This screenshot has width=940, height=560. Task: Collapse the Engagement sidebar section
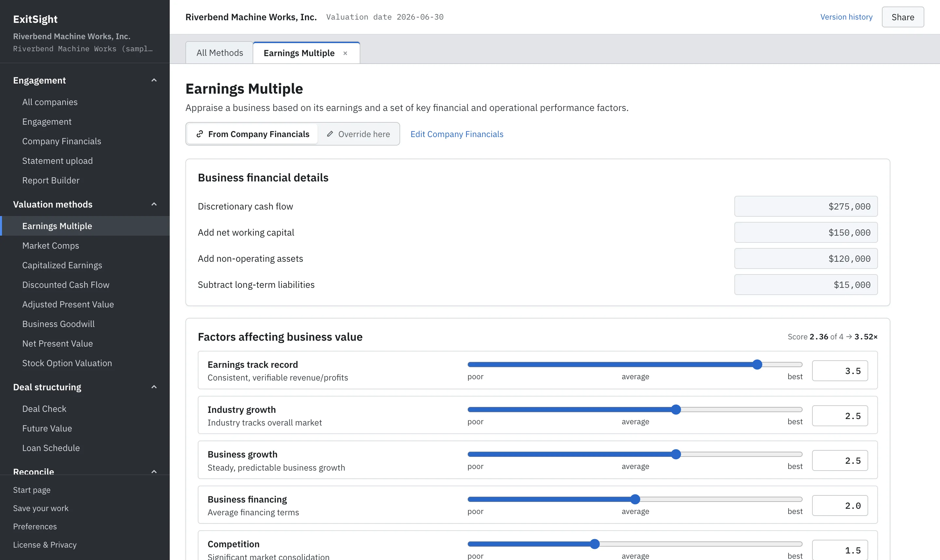[x=154, y=80]
